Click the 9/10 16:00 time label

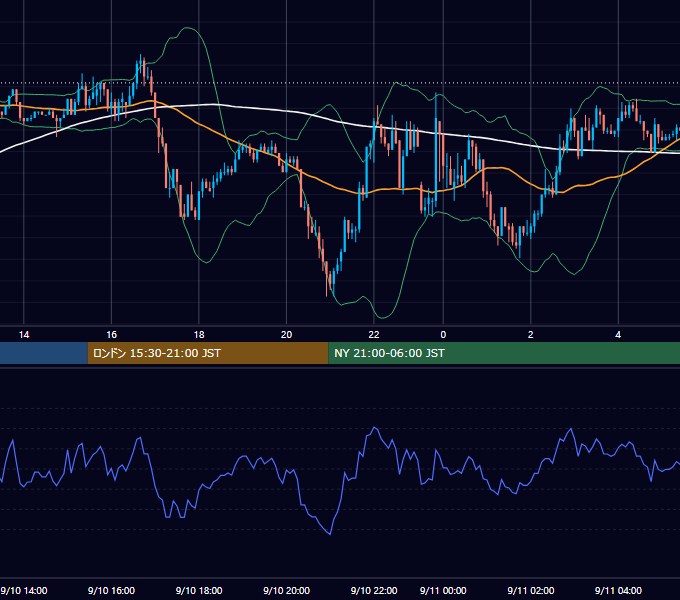(x=111, y=590)
